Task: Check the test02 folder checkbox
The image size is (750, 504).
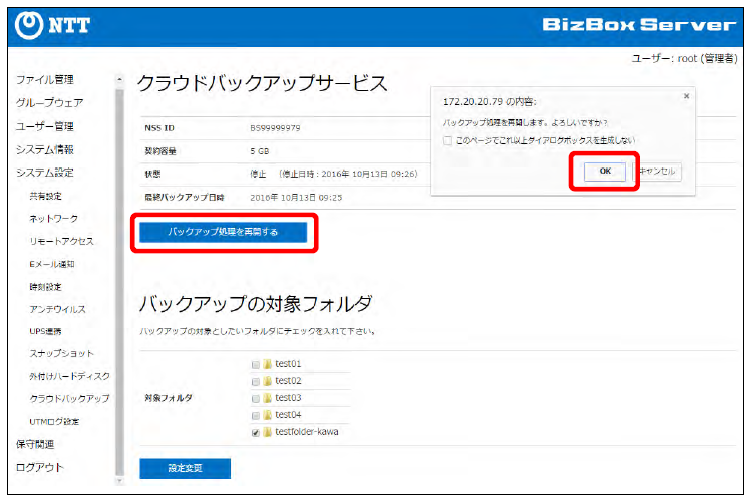Action: 256,382
